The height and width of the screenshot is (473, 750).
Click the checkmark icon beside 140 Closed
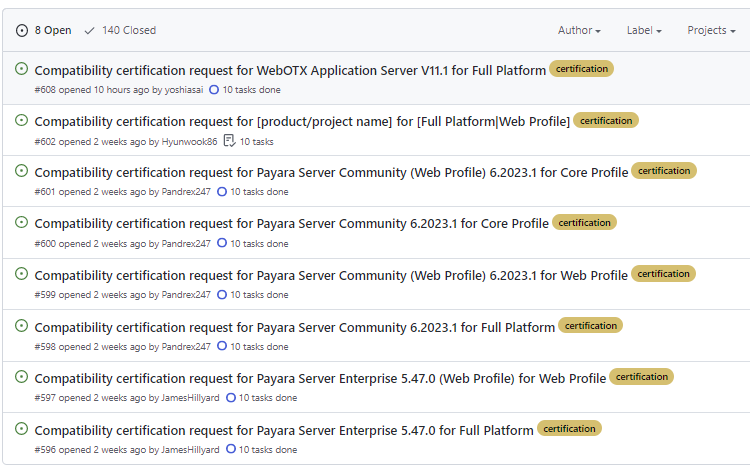point(89,31)
